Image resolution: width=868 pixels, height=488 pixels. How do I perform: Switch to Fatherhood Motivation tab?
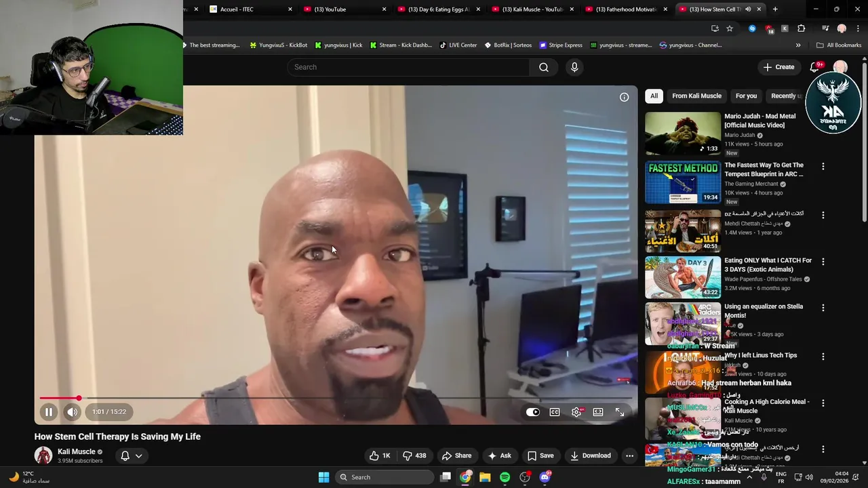(x=625, y=9)
